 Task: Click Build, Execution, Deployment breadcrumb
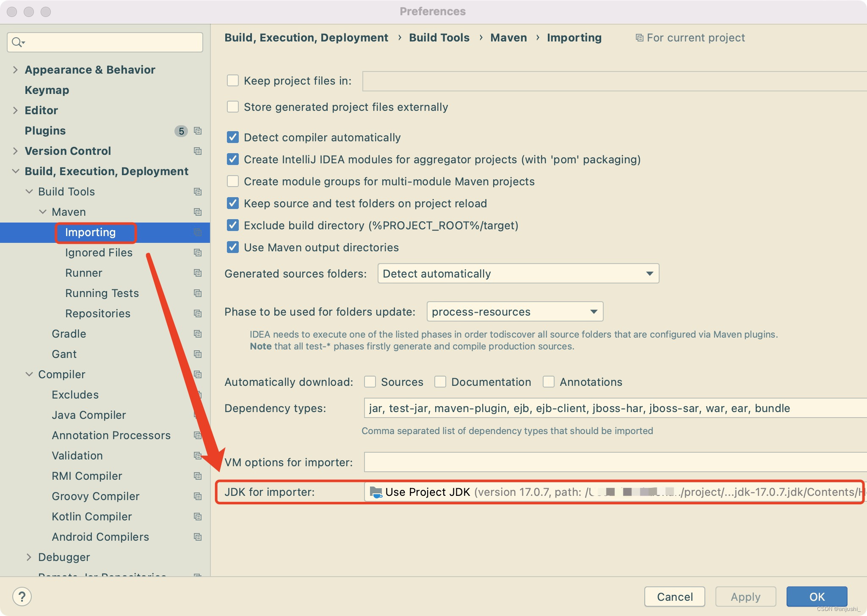[306, 38]
